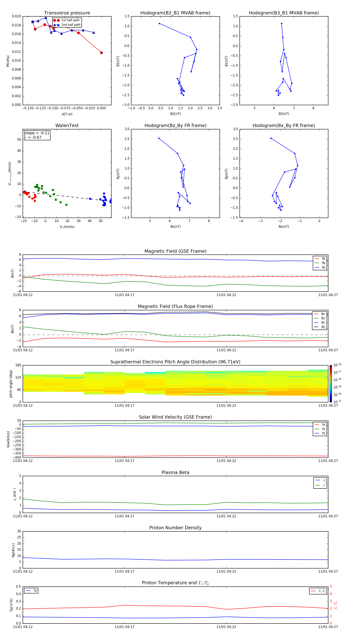The height and width of the screenshot is (644, 351).
Task: Click the Proton Temperature and Te/Tp title
Action: pos(175,583)
